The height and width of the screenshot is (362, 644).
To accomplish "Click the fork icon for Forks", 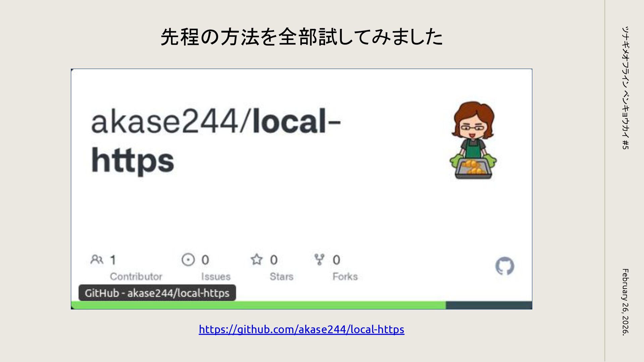I will [x=319, y=259].
